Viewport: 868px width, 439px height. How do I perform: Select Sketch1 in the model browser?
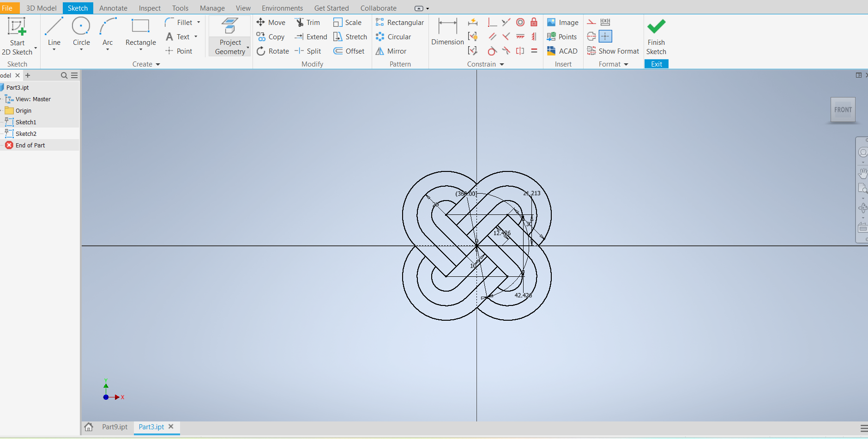coord(26,122)
